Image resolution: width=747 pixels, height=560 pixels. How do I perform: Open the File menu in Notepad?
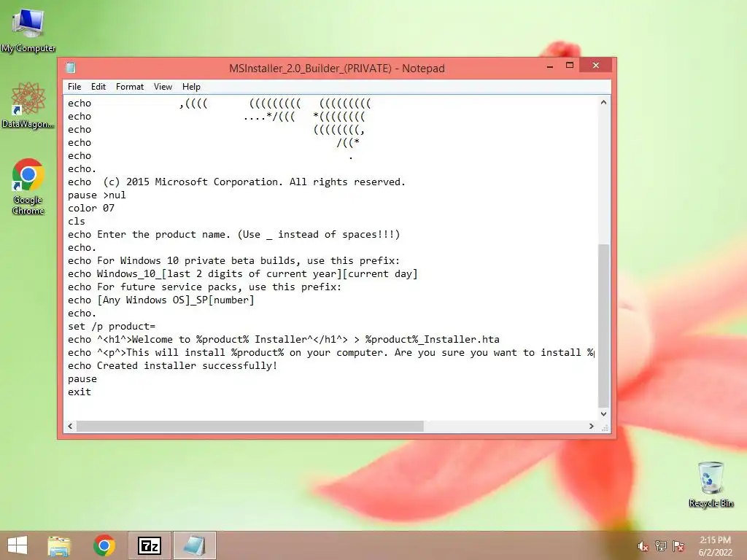pos(74,87)
